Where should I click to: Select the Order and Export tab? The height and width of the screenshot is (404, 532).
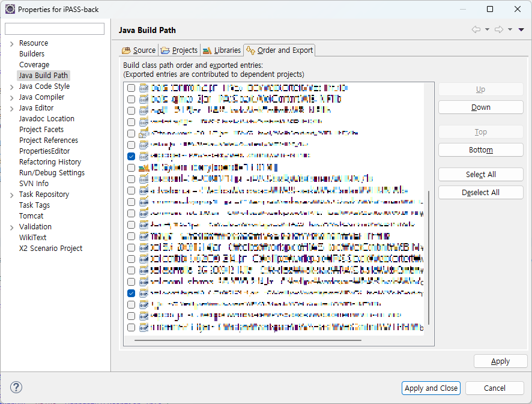(280, 50)
